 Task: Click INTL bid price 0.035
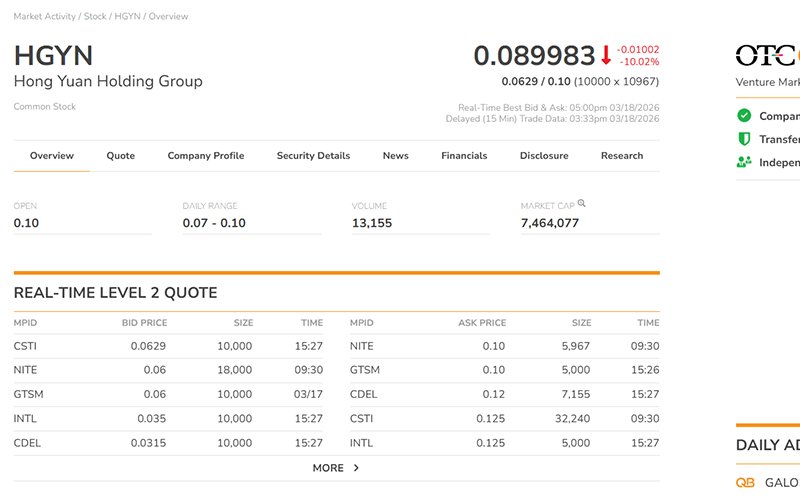click(x=152, y=418)
